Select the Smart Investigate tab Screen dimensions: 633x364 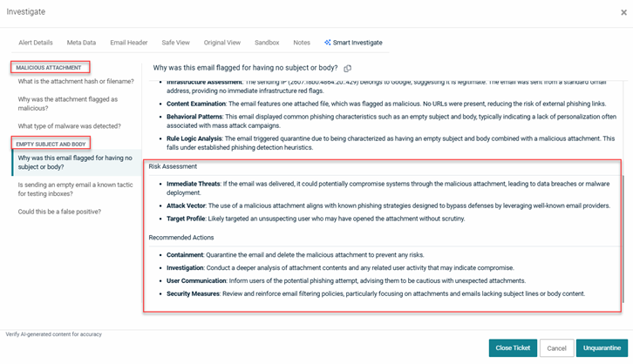(x=353, y=42)
